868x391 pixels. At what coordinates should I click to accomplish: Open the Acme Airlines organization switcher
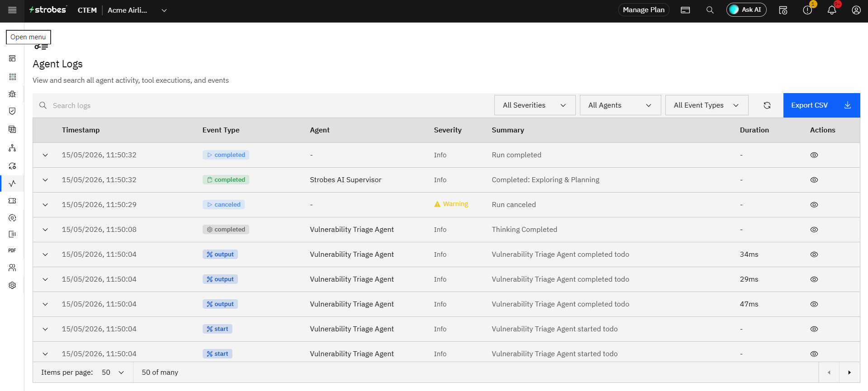(138, 10)
